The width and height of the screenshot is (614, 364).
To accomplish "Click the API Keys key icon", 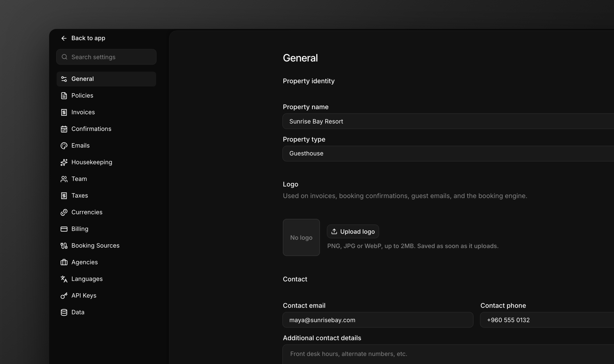I will click(64, 296).
